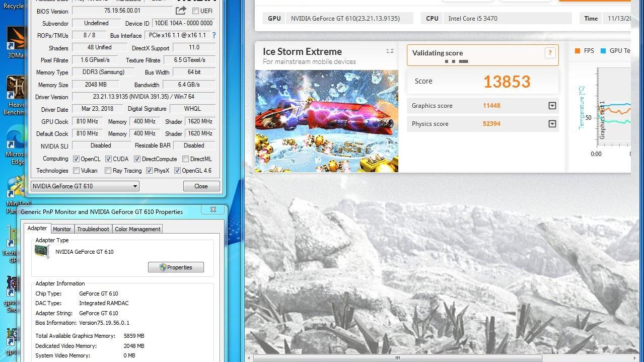Click the Ice Storm Extreme thumbnail
644x362 pixels.
click(x=326, y=121)
